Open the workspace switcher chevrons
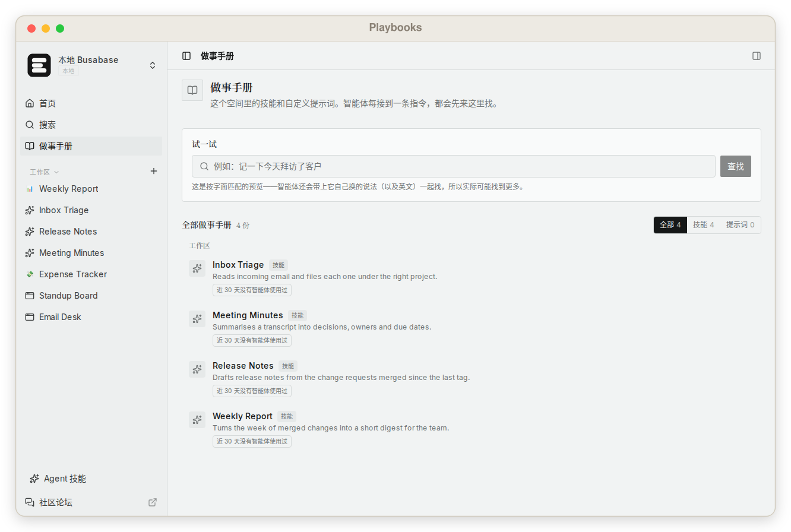The height and width of the screenshot is (532, 791). (x=153, y=65)
